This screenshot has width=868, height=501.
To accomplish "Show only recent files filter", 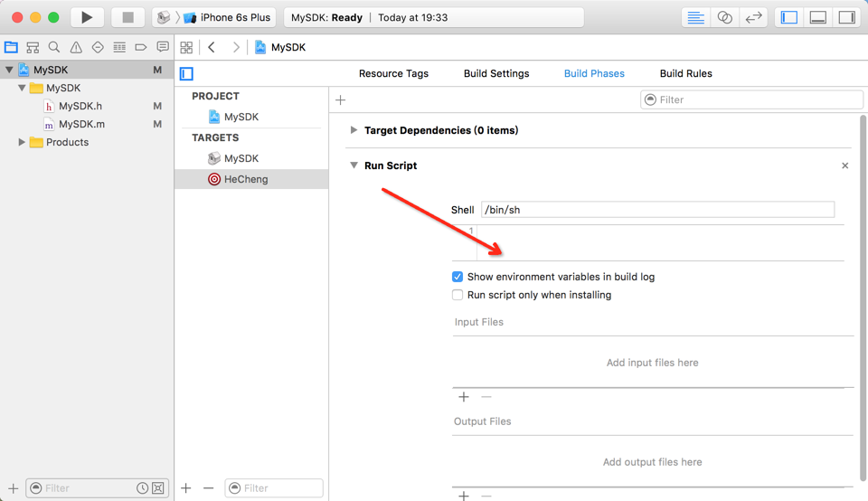I will click(142, 488).
